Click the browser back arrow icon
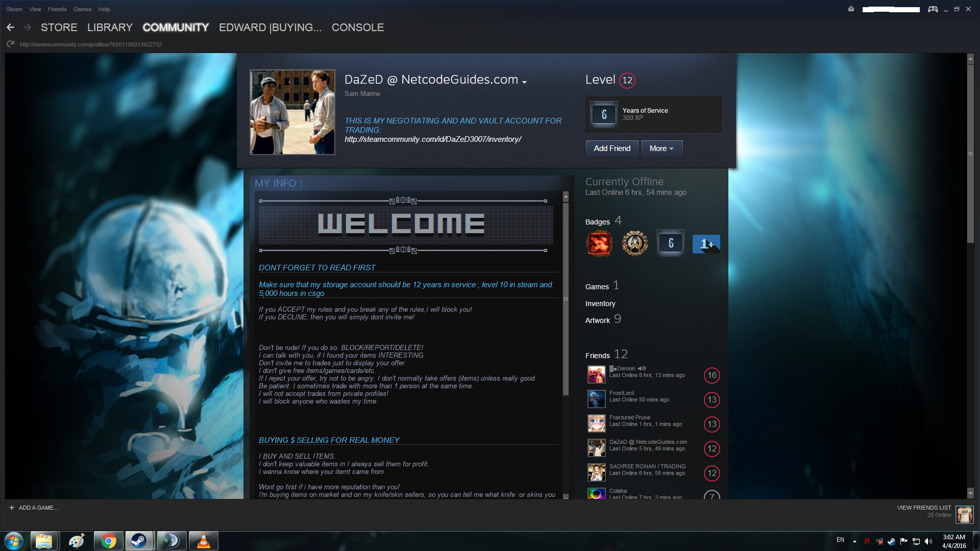Viewport: 980px width, 551px height. point(10,28)
